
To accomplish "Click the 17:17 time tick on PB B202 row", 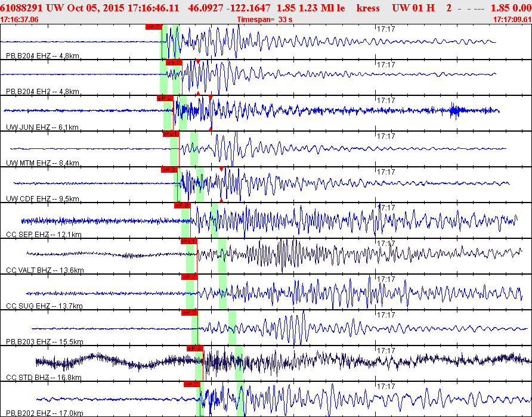I will (386, 387).
